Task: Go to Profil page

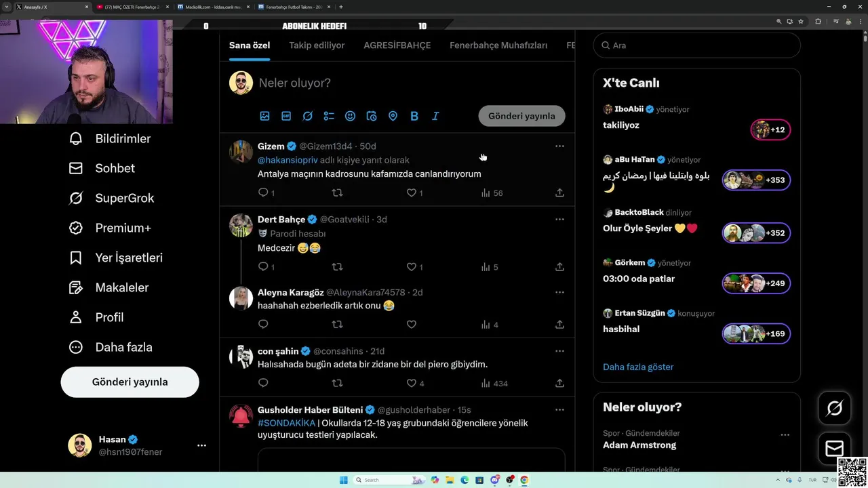Action: pyautogui.click(x=96, y=318)
